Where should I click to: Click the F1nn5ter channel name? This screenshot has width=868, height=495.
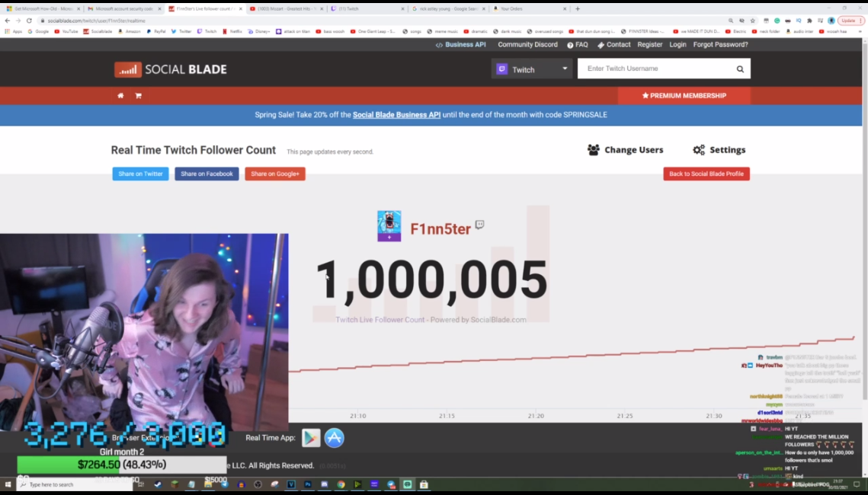click(440, 229)
